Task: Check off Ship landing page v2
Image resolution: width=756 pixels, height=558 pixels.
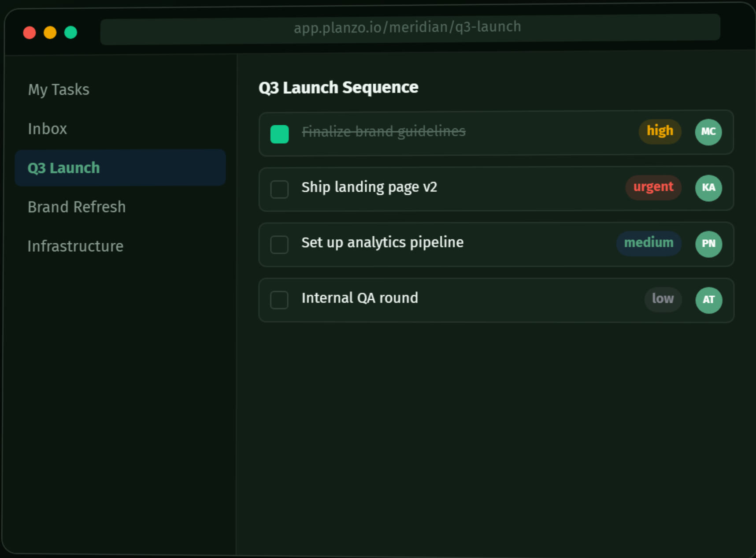Action: (x=279, y=189)
